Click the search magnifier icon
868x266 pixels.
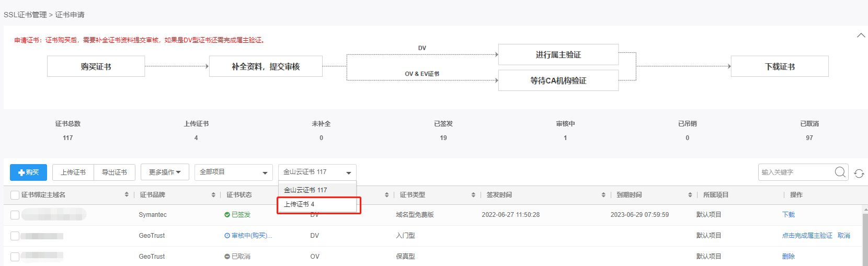840,172
